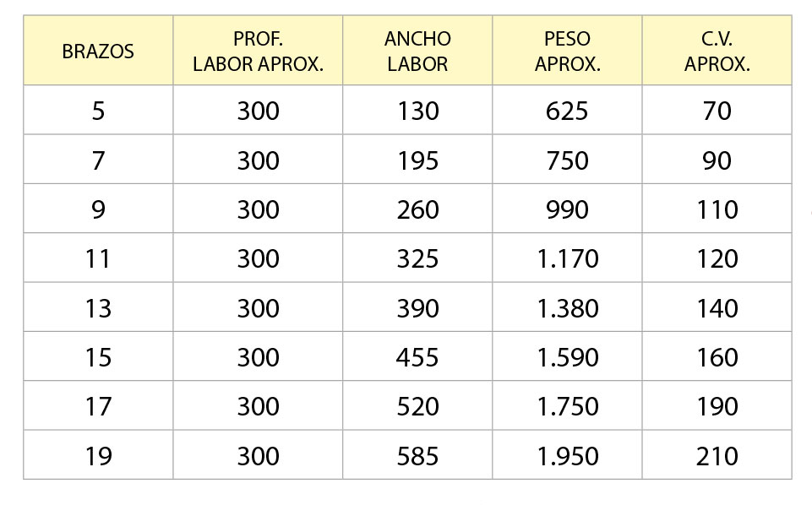Click the ancho labor value 390
The height and width of the screenshot is (505, 812).
point(418,308)
